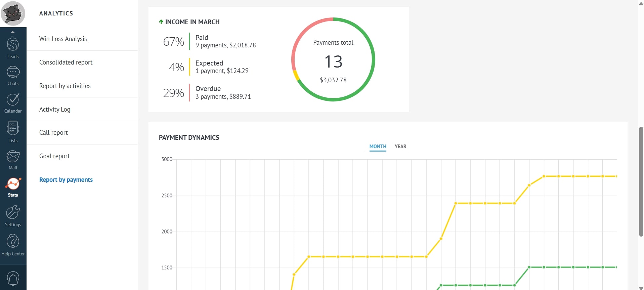Screen dimensions: 644x290
Task: Open the Activity Log
Action: pyautogui.click(x=54, y=109)
